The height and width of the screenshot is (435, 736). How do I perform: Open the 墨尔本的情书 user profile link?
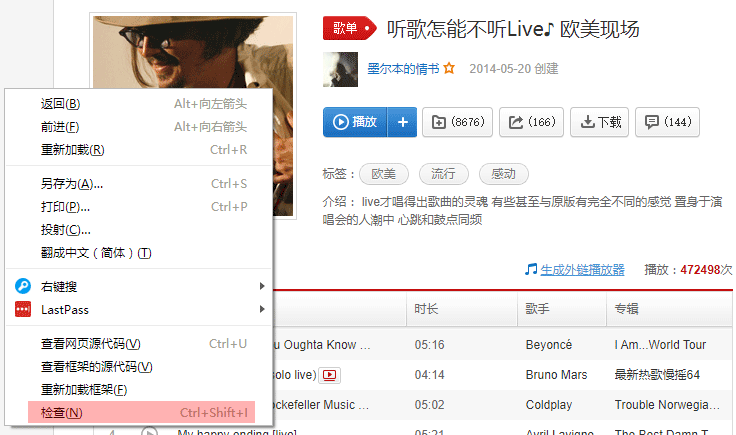[403, 69]
